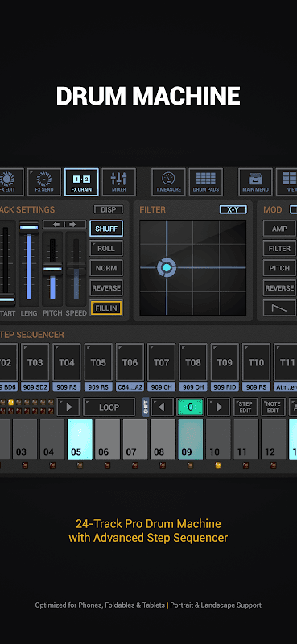
Task: Open sample label 909 CH under T07
Action: (x=162, y=387)
